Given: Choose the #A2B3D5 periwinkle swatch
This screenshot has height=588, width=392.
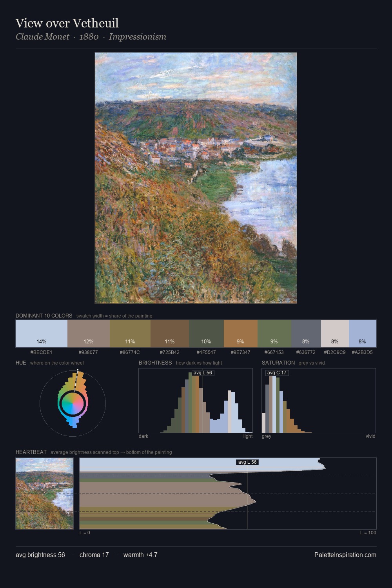Looking at the screenshot, I should [x=363, y=334].
